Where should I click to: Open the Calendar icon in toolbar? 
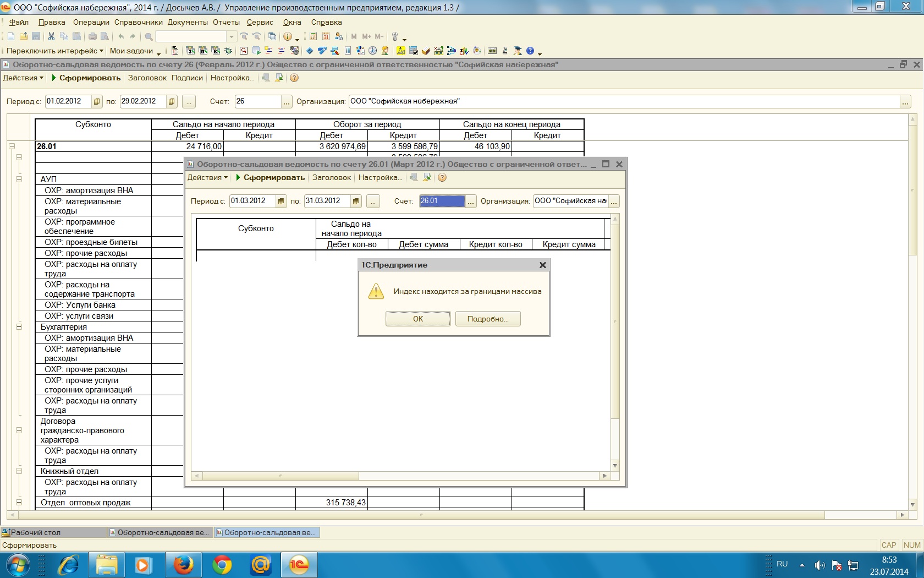pyautogui.click(x=326, y=36)
